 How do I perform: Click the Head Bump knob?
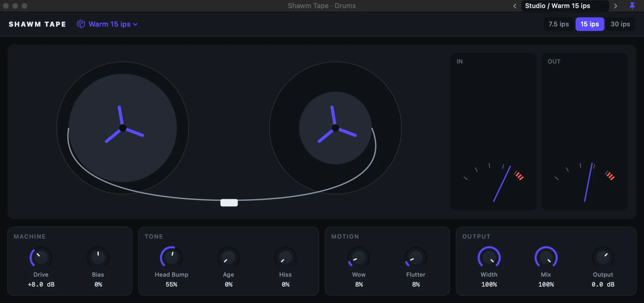(171, 258)
